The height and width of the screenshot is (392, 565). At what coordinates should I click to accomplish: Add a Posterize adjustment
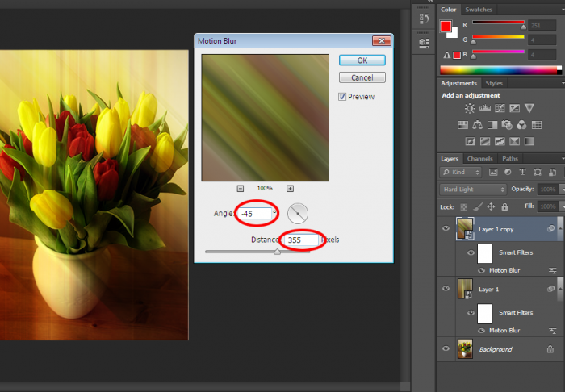point(485,141)
